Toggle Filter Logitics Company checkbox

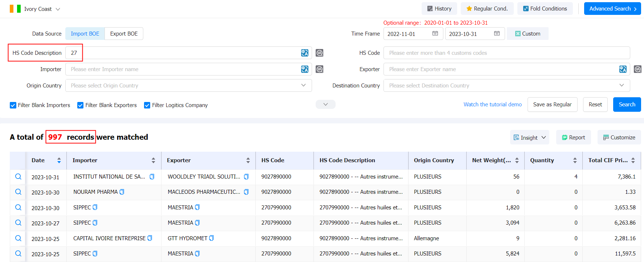point(147,105)
